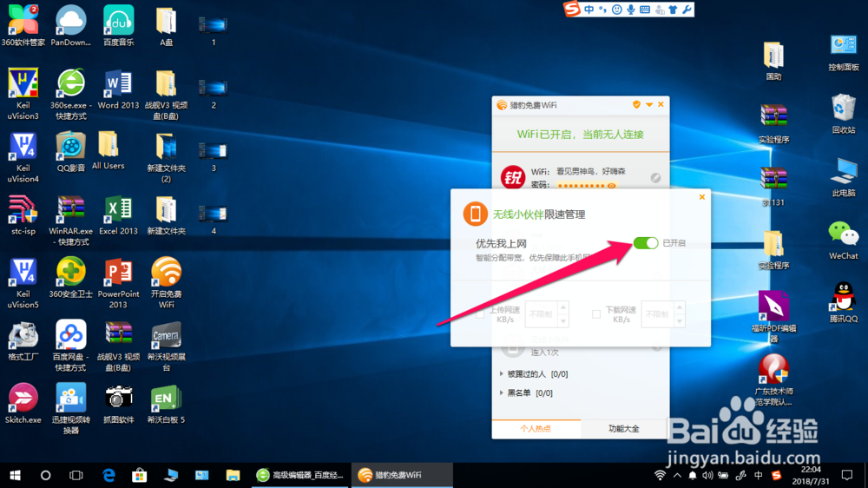Open Excel 2013 desktop shortcut
868x488 pixels.
click(118, 215)
